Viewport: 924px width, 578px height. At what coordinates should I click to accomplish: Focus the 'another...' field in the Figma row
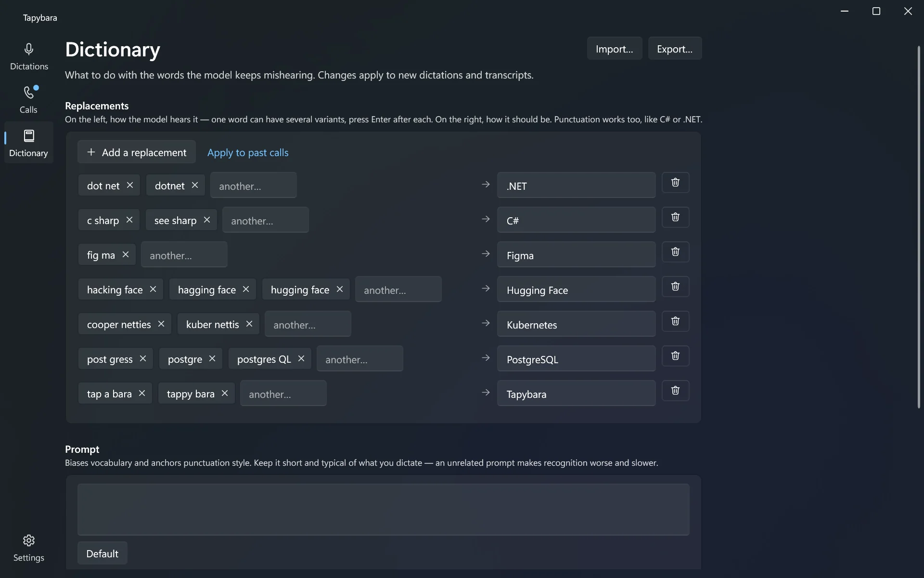pos(184,255)
